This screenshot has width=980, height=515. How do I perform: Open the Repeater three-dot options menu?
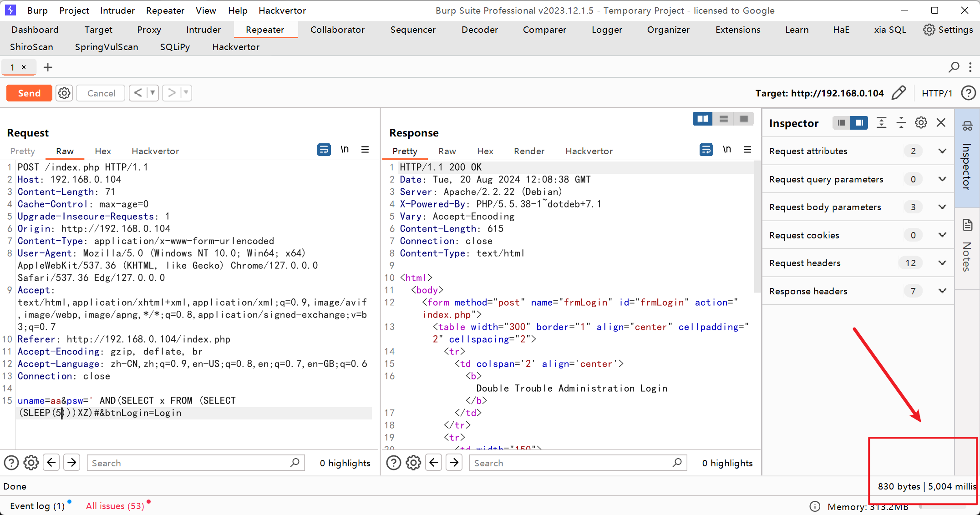[x=970, y=67]
